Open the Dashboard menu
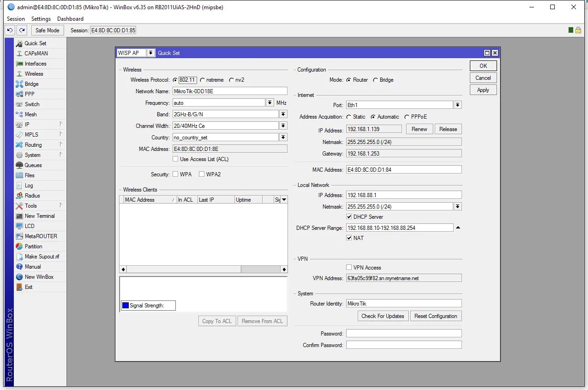Image resolution: width=588 pixels, height=390 pixels. [x=70, y=19]
